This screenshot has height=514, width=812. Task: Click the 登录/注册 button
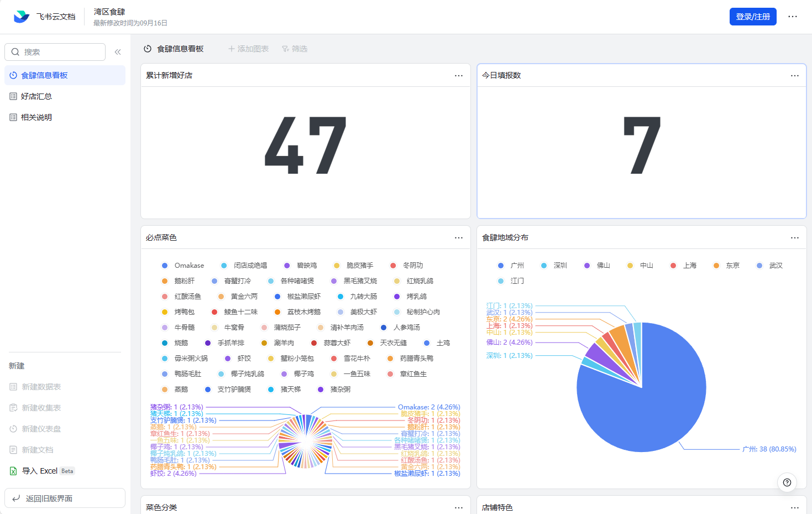[753, 17]
